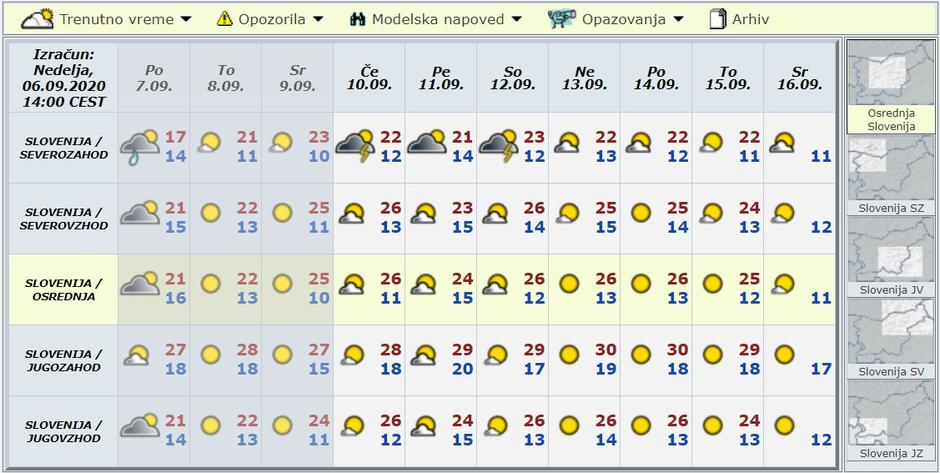Open the Arhiv menu item

pos(750,19)
